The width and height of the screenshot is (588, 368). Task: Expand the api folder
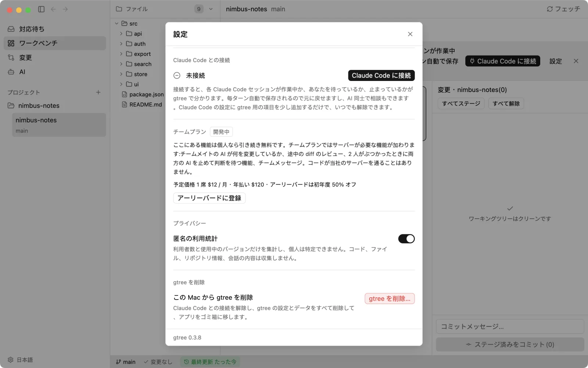[x=121, y=33]
